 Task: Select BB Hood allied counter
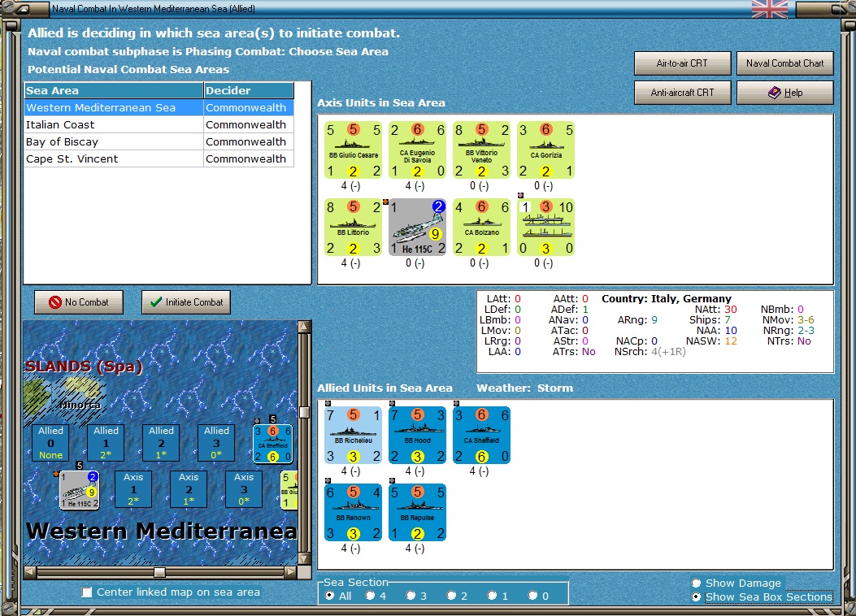[417, 435]
